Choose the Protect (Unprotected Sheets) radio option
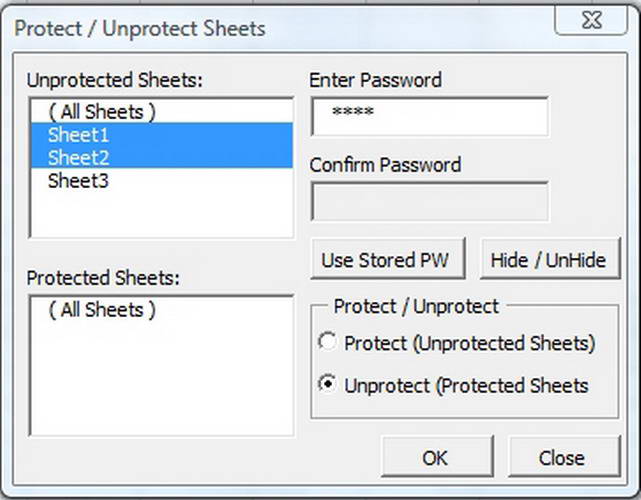Image resolution: width=641 pixels, height=500 pixels. coord(327,343)
